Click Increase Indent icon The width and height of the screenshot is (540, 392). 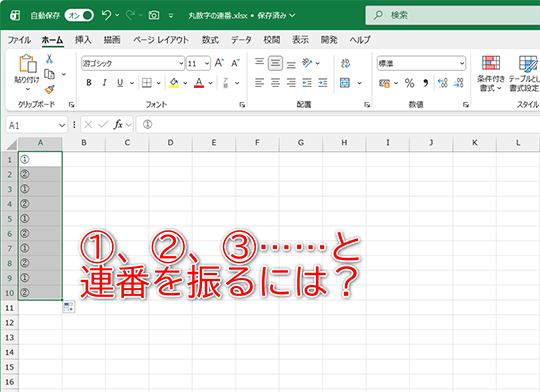pos(323,83)
